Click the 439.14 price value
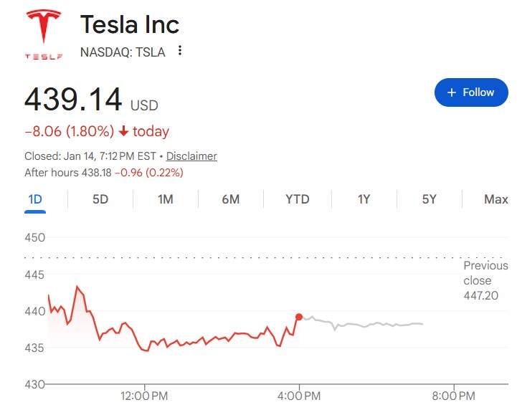The image size is (517, 420). (73, 100)
